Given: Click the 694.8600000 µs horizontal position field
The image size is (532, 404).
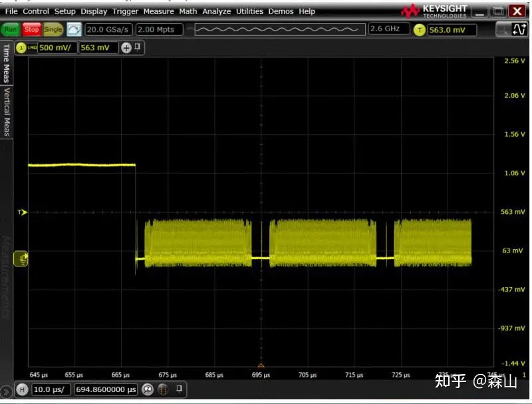Looking at the screenshot, I should tap(106, 389).
